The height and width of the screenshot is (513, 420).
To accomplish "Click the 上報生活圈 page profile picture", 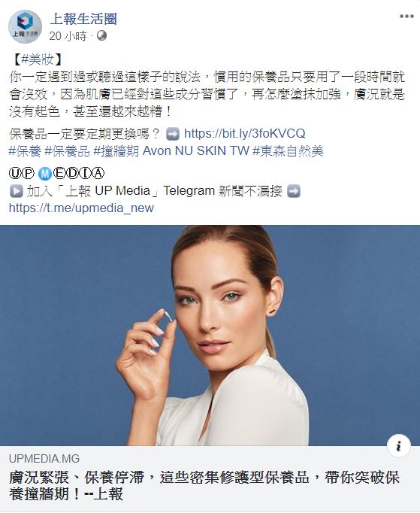I will tap(25, 27).
